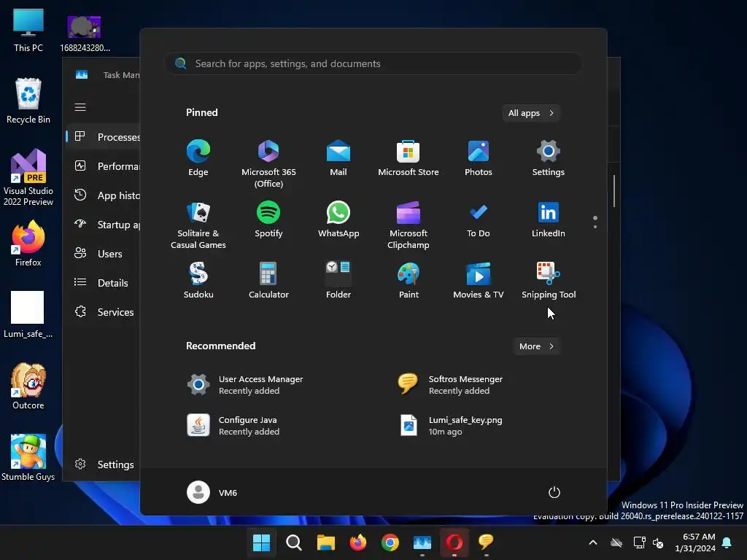Open Solitaire & Casual Games
The image size is (747, 560).
[198, 225]
